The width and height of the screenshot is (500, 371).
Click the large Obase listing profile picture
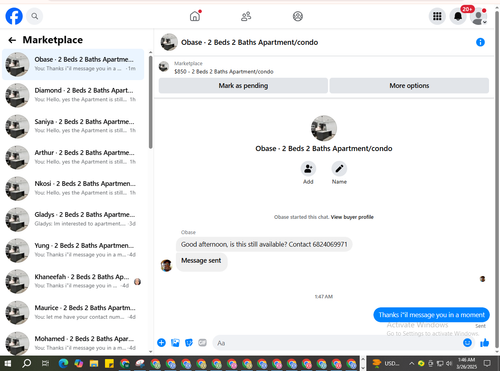324,128
